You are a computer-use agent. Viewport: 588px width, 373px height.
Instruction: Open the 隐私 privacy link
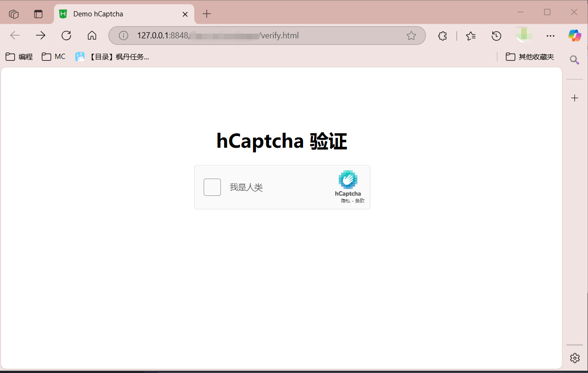345,201
